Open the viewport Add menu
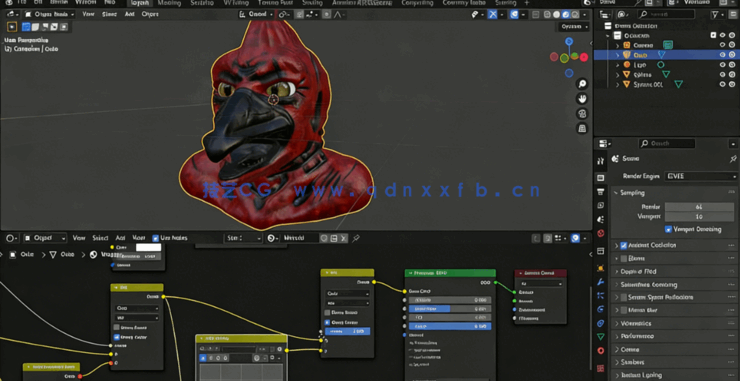 coord(129,15)
